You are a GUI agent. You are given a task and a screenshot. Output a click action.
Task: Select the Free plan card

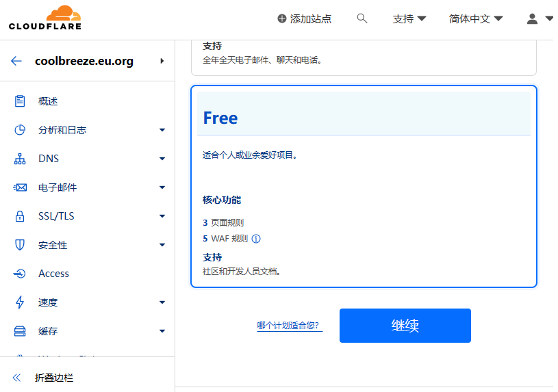(364, 186)
